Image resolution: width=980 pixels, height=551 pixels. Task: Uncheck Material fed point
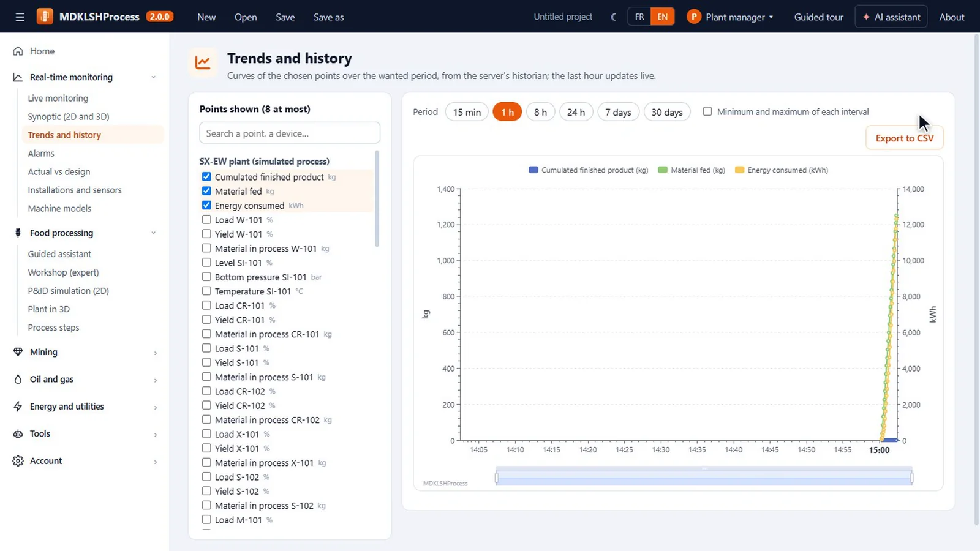pos(206,191)
